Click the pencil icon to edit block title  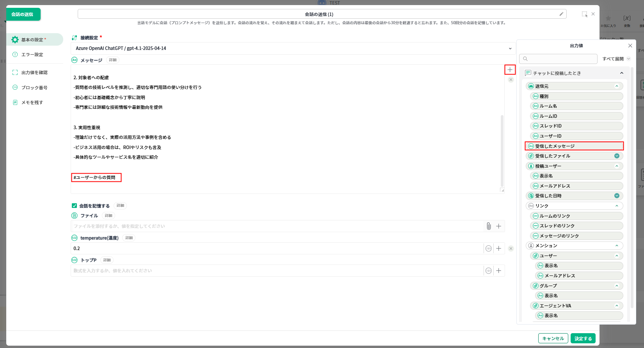561,14
